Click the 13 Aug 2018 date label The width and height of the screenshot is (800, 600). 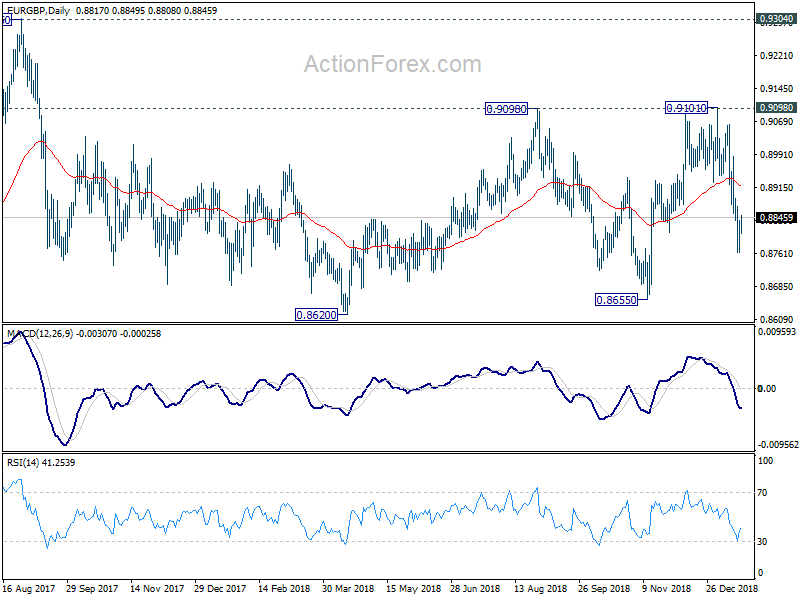pos(540,588)
